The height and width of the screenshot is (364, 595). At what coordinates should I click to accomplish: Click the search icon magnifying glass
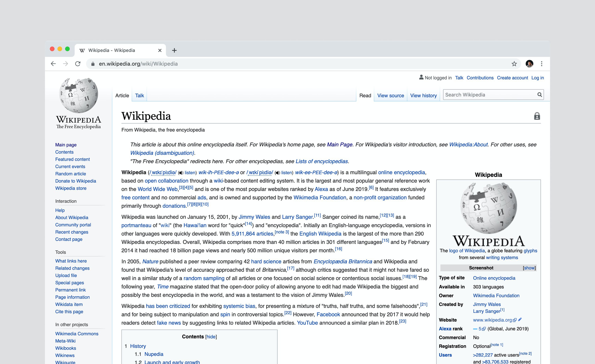[x=540, y=94]
